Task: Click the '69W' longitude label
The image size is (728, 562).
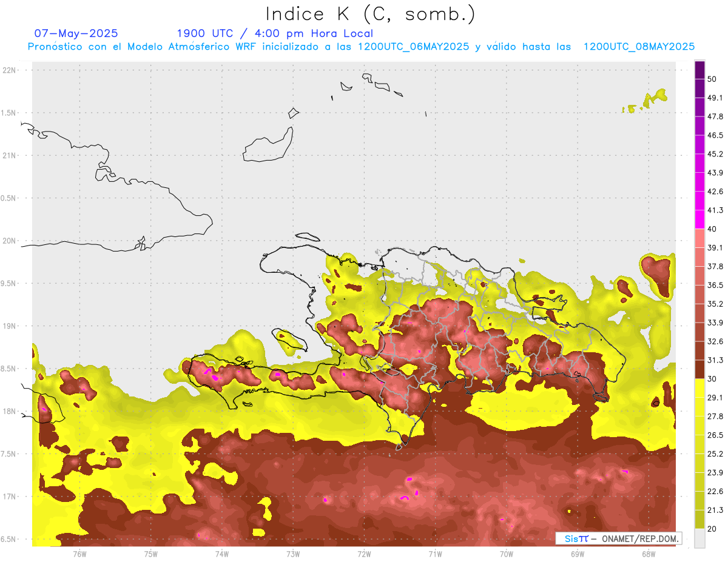Action: 578,554
